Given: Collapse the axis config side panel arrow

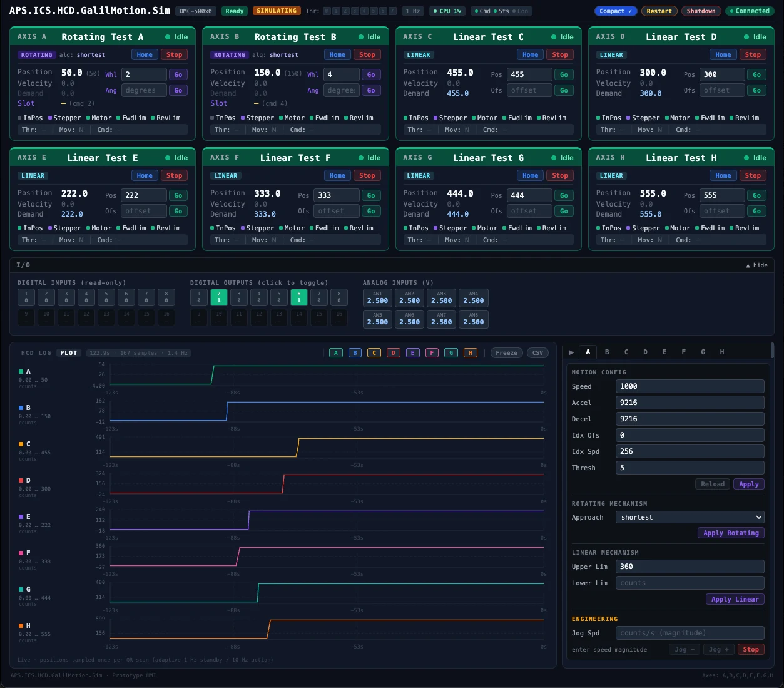Looking at the screenshot, I should click(571, 352).
